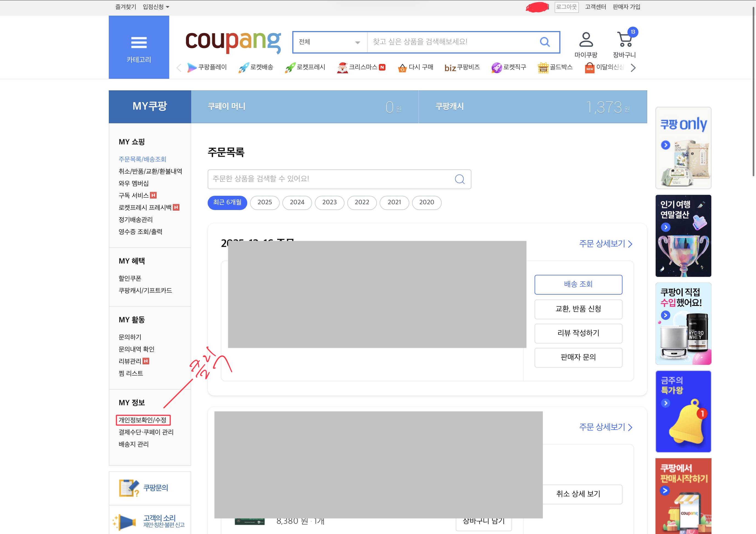Image resolution: width=756 pixels, height=534 pixels.
Task: Click the coupang logo
Action: (x=233, y=42)
